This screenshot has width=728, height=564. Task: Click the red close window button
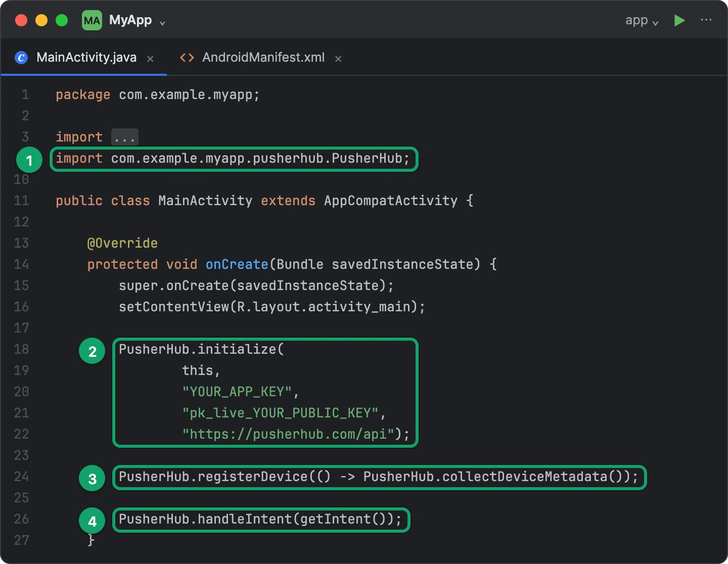click(x=21, y=20)
